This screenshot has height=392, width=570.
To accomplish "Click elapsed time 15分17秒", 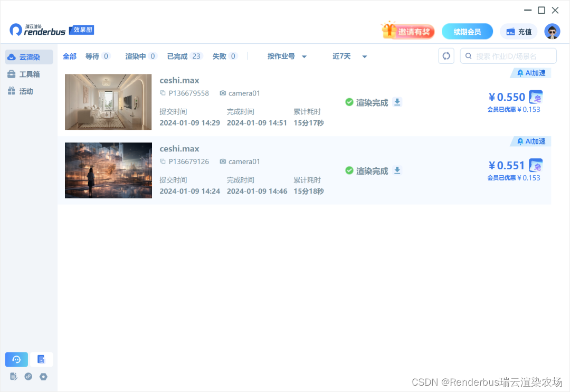I will (x=309, y=123).
